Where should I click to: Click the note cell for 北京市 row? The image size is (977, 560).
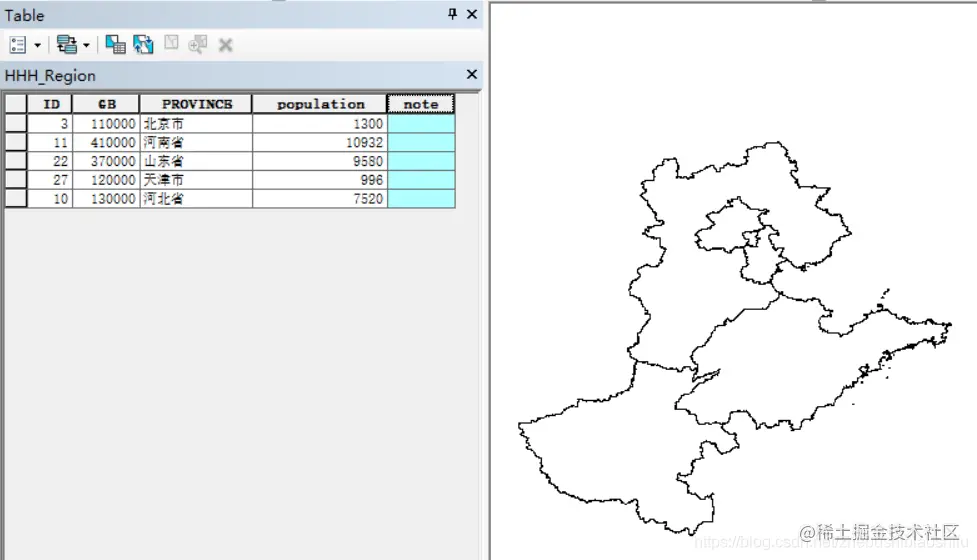point(421,123)
